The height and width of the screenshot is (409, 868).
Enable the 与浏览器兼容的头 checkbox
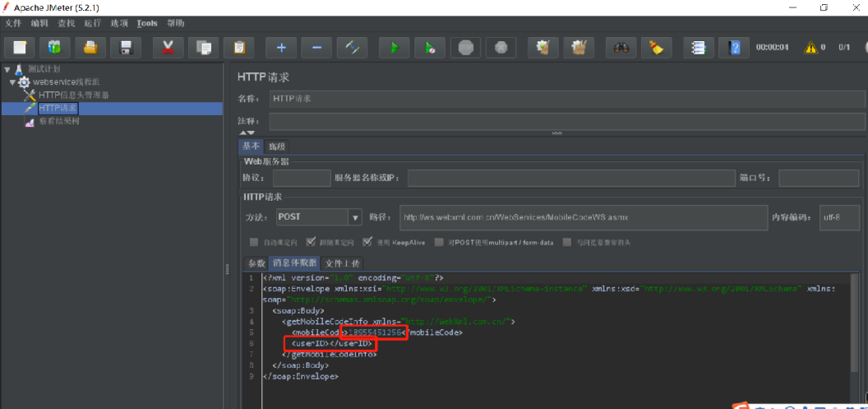(567, 242)
